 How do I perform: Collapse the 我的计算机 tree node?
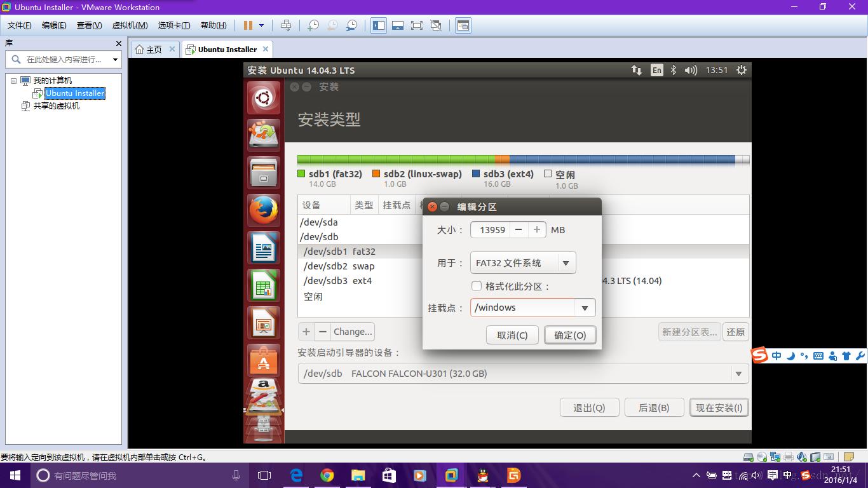13,81
